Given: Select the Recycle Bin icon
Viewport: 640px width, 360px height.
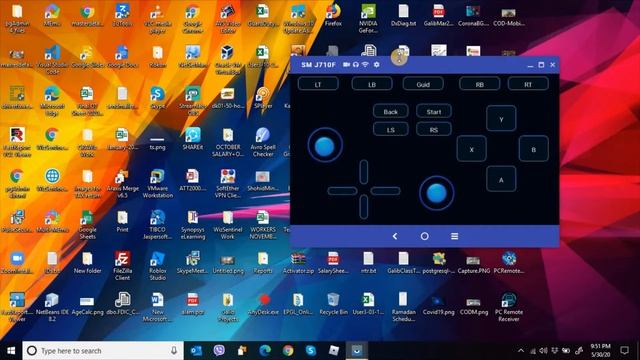Looking at the screenshot, I should coord(333,304).
